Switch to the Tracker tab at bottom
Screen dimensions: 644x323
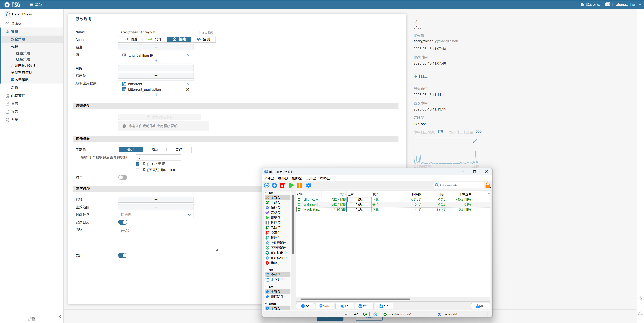325,306
